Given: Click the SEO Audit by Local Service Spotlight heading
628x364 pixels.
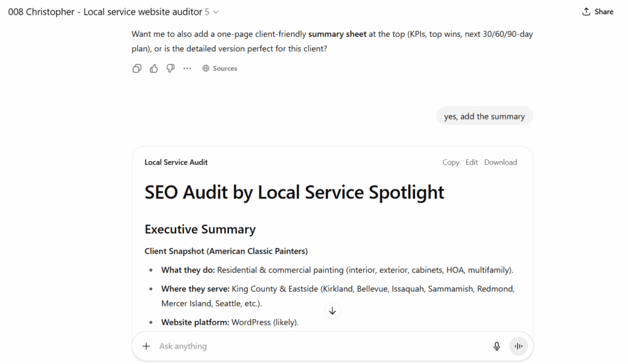Looking at the screenshot, I should pyautogui.click(x=294, y=192).
